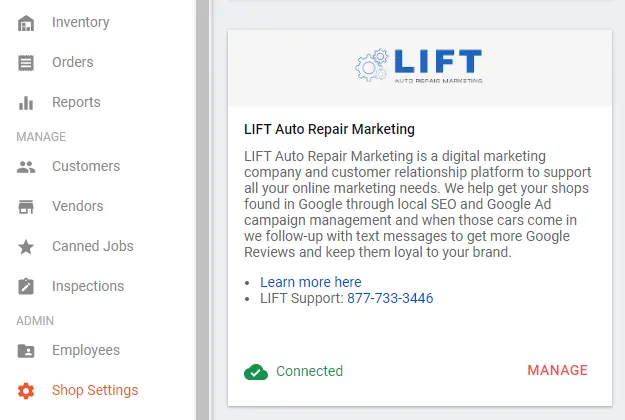Click the MANAGE button for LIFT
Viewport: 625px width, 420px height.
[x=557, y=370]
